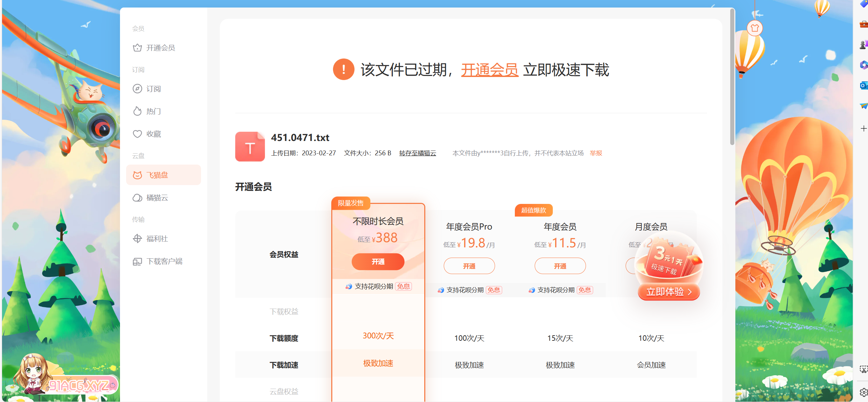Click the 451.0471.txt file type icon

(x=250, y=147)
